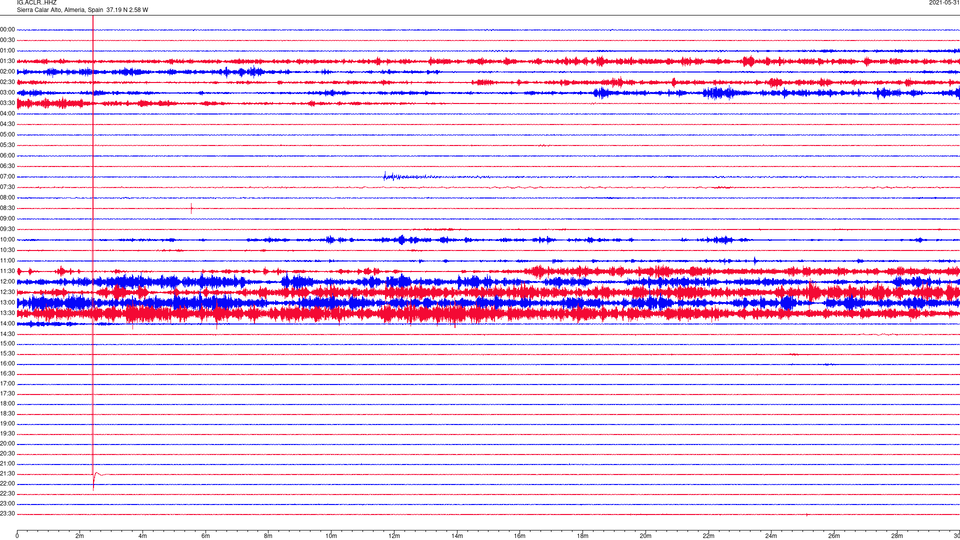The height and width of the screenshot is (540, 960).
Task: Select the 14:00 row label
Action: [7, 324]
